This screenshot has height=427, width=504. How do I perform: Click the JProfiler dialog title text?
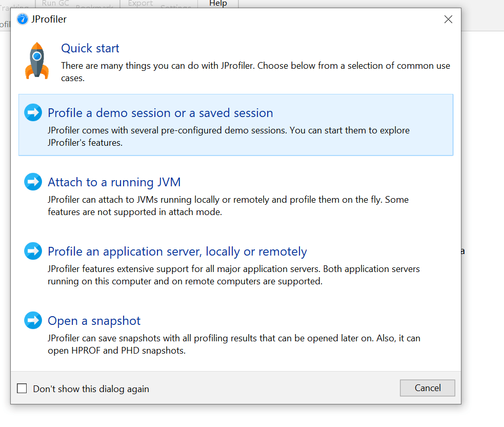click(x=49, y=20)
